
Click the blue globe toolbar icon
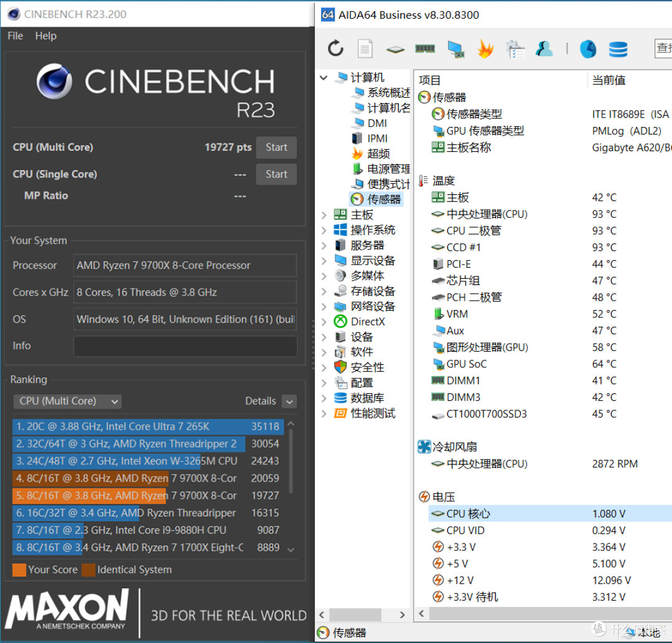coord(588,49)
